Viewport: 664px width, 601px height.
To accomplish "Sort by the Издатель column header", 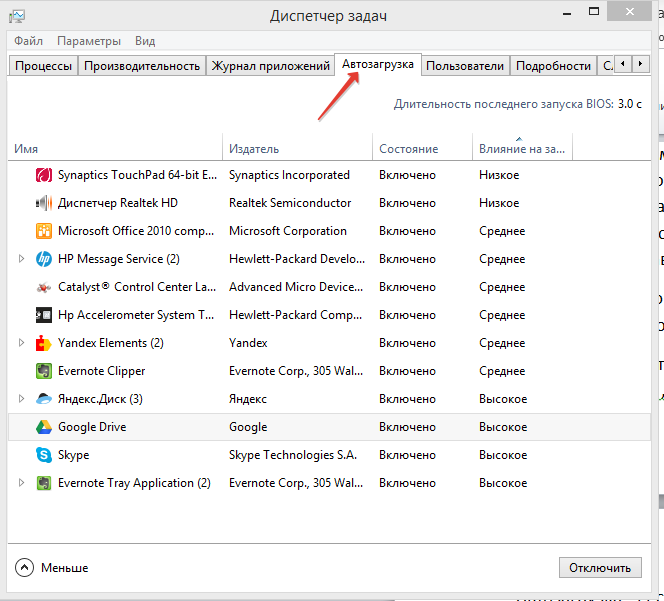I will (297, 149).
